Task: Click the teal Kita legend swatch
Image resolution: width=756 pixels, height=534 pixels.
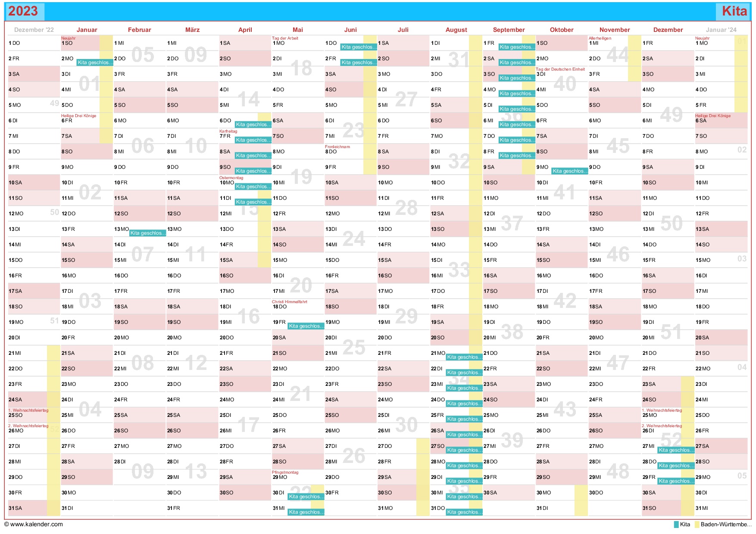Action: click(x=676, y=525)
